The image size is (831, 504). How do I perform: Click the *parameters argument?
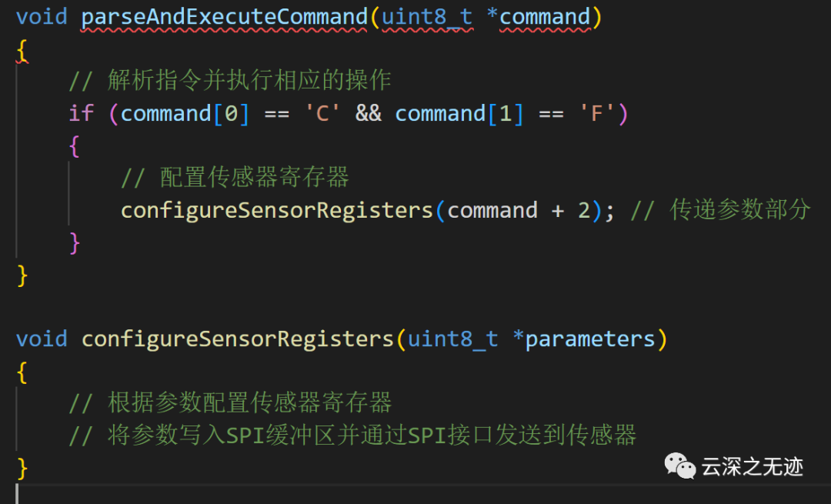pyautogui.click(x=584, y=339)
